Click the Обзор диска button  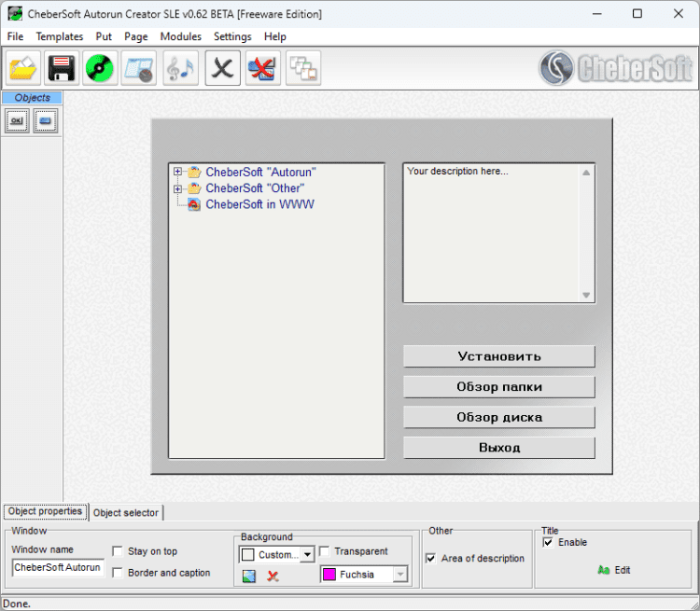[499, 417]
